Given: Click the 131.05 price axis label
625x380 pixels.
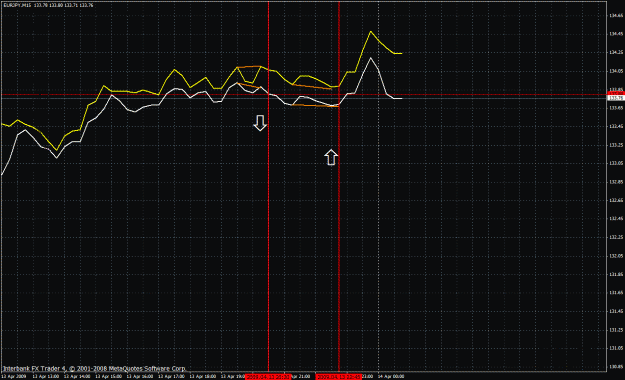Looking at the screenshot, I should [616, 348].
